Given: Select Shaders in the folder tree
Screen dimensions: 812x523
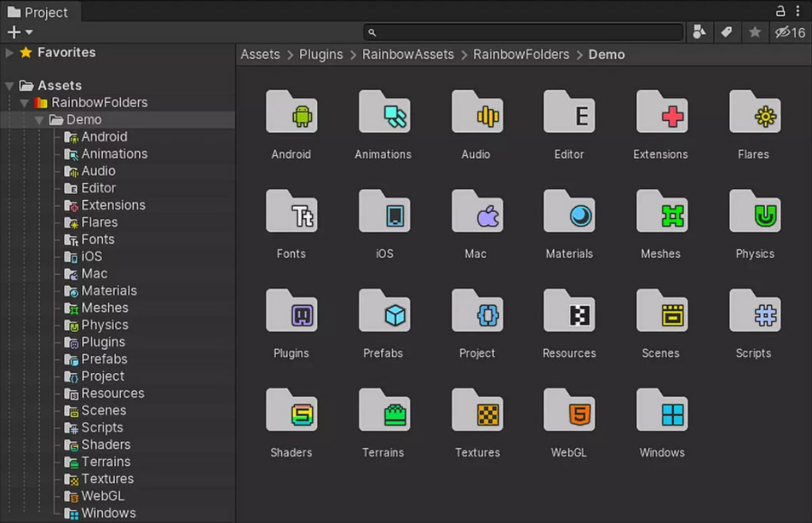Looking at the screenshot, I should [x=106, y=444].
